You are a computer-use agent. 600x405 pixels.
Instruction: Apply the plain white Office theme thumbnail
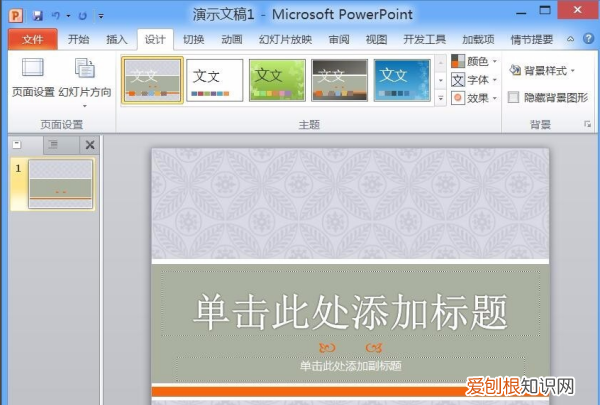[x=215, y=80]
